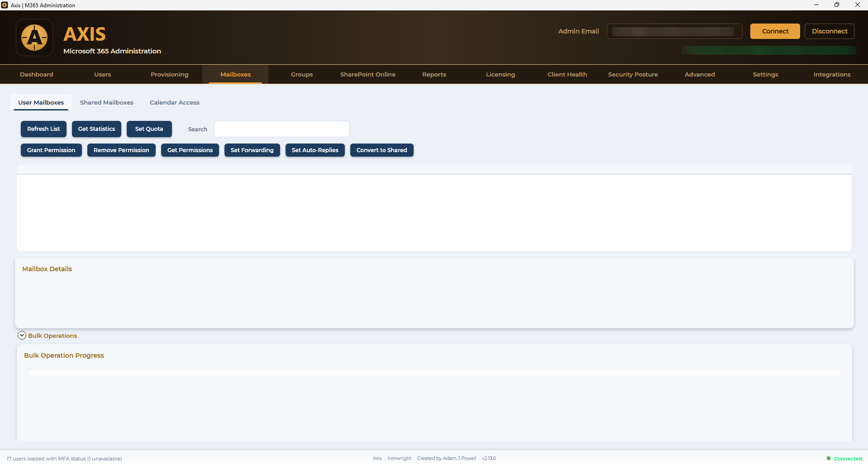Viewport: 868px width, 465px height.
Task: Click the '17 users loaded' status text
Action: click(64, 459)
